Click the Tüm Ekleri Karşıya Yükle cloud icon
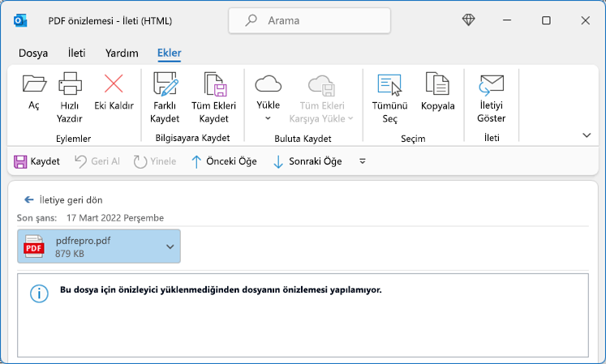606x364 pixels. point(321,84)
